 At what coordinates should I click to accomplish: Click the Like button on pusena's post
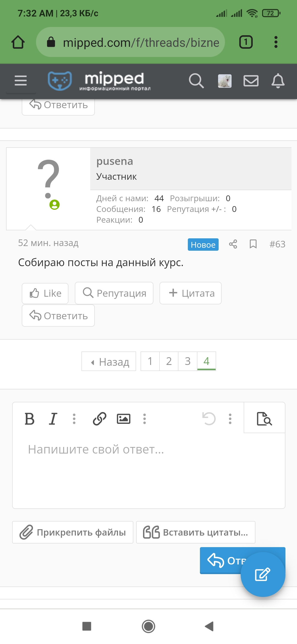[x=45, y=293]
